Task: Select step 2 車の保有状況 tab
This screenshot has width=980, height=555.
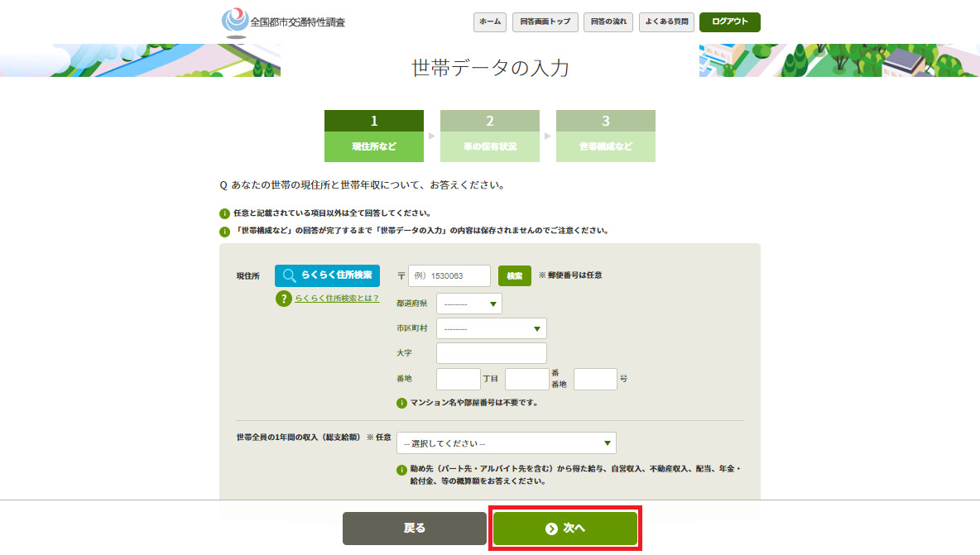Action: click(x=490, y=136)
